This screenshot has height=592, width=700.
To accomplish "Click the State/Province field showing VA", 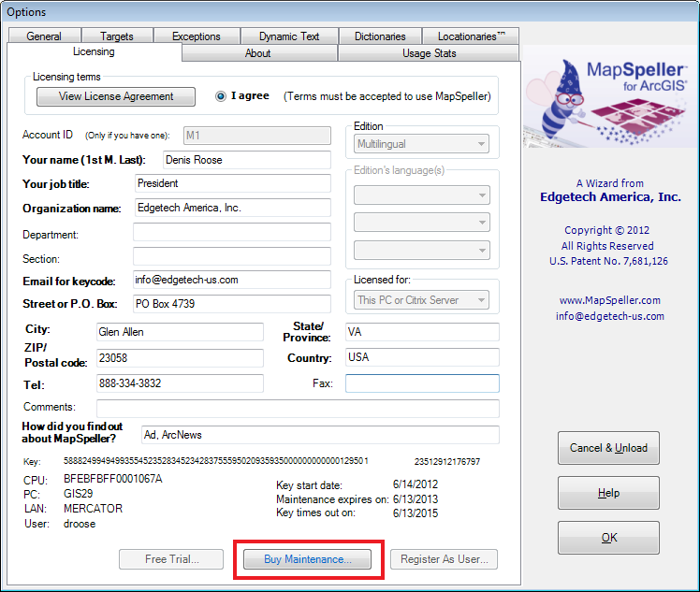I will 422,332.
